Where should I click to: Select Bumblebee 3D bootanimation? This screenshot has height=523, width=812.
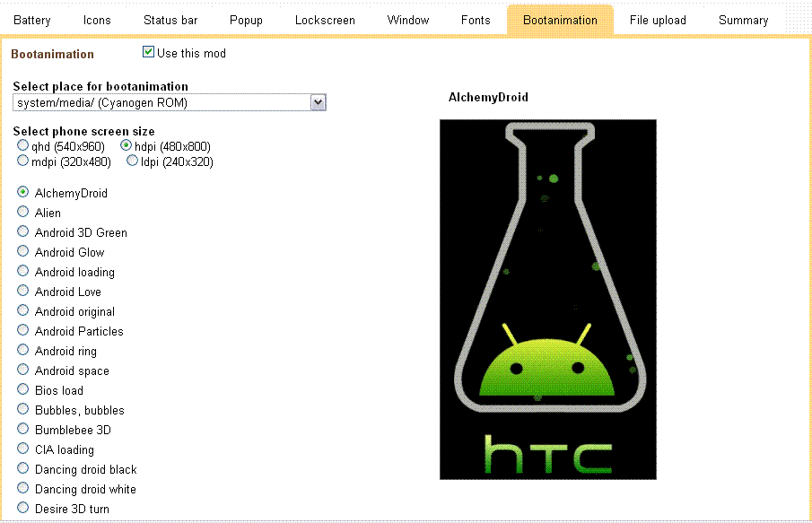[x=22, y=428]
